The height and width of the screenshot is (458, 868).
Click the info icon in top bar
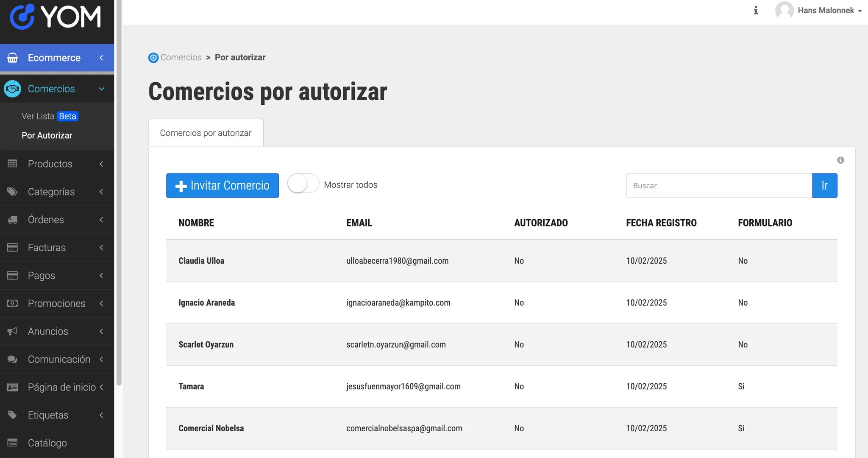756,10
